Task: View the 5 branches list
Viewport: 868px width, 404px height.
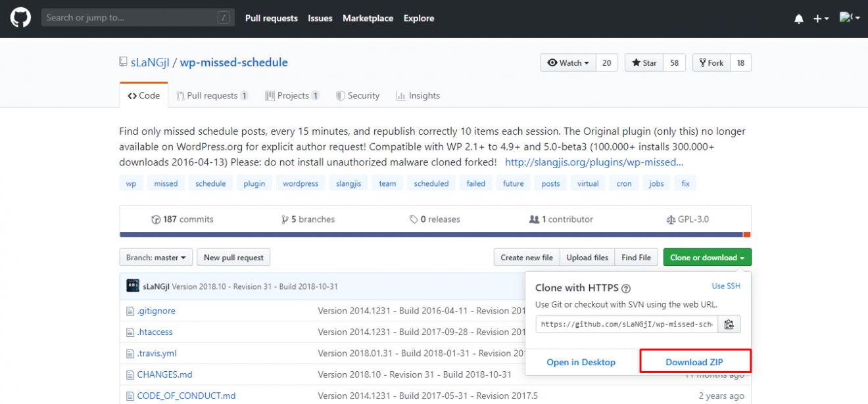Action: 308,219
